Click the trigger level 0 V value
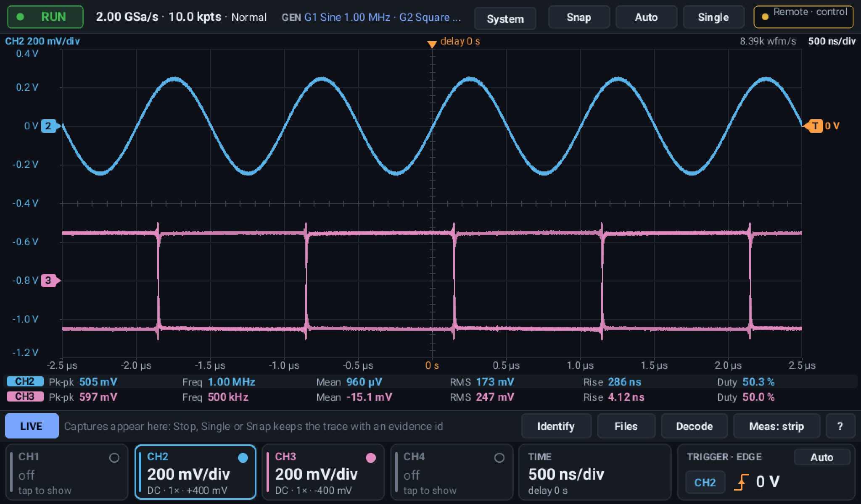Image resolution: width=861 pixels, height=504 pixels. (x=768, y=482)
